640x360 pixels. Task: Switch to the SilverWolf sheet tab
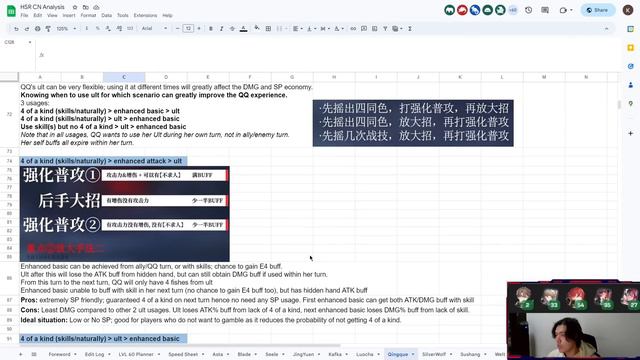434,354
